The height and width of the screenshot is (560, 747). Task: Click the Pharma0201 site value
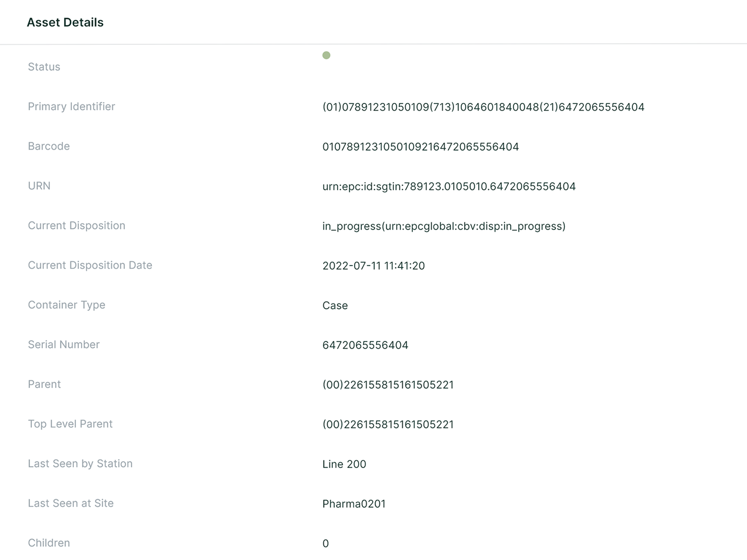pyautogui.click(x=354, y=504)
